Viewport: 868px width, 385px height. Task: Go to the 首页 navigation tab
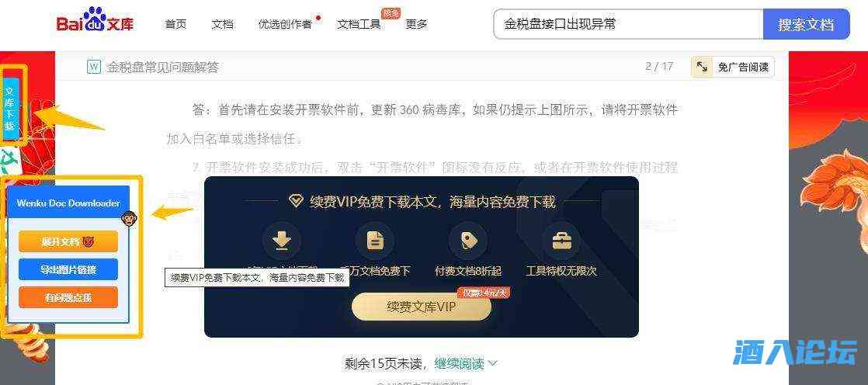[176, 24]
